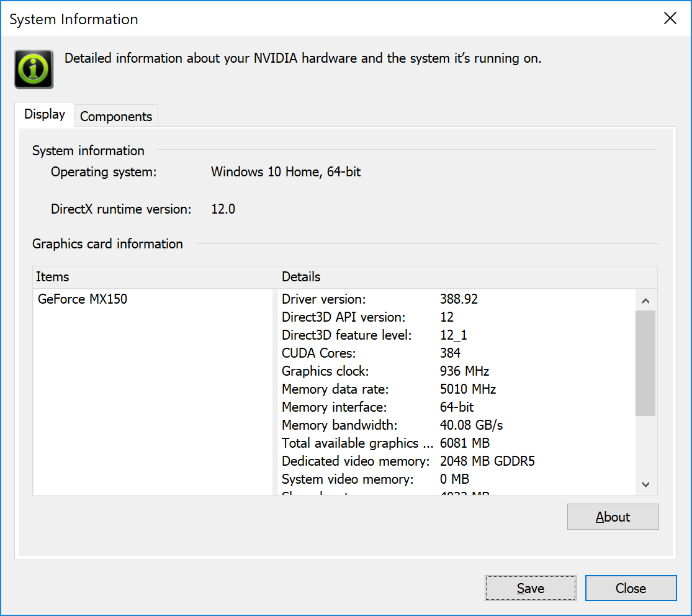Click the Close button at bottom
The width and height of the screenshot is (692, 616).
[x=631, y=588]
